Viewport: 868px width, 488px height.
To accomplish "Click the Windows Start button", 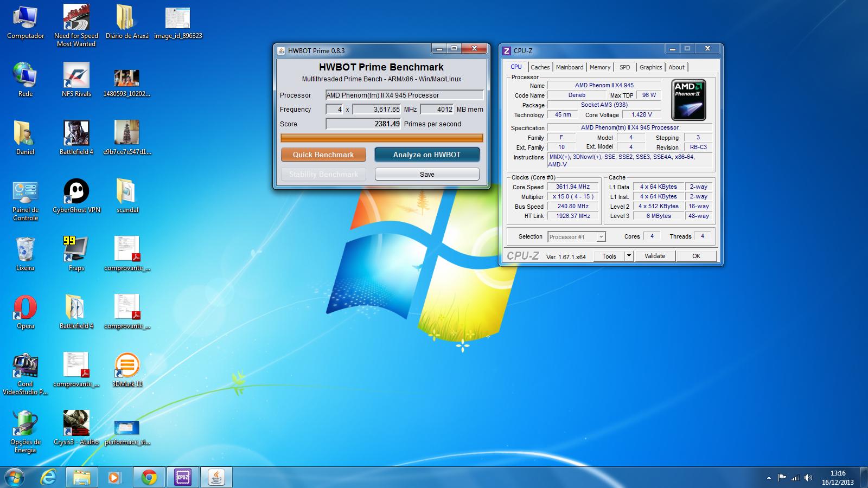I will (x=15, y=477).
